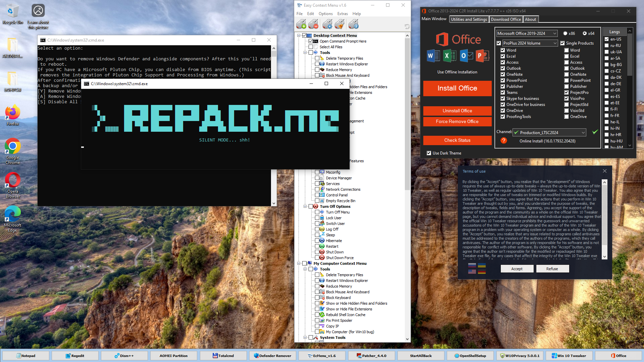The height and width of the screenshot is (362, 644).
Task: Open the Options menu in Easy Context Menu
Action: pos(325,14)
